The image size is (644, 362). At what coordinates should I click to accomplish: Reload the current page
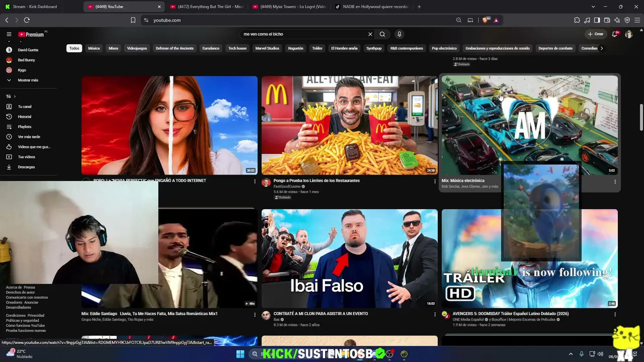[27, 20]
